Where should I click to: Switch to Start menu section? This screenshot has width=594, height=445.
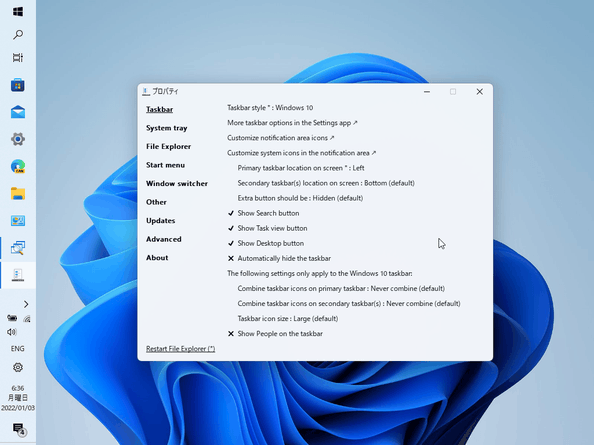pos(166,165)
